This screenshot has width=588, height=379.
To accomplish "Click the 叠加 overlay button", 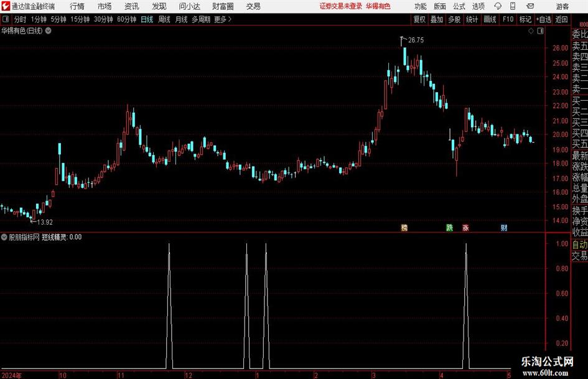I will pyautogui.click(x=437, y=19).
